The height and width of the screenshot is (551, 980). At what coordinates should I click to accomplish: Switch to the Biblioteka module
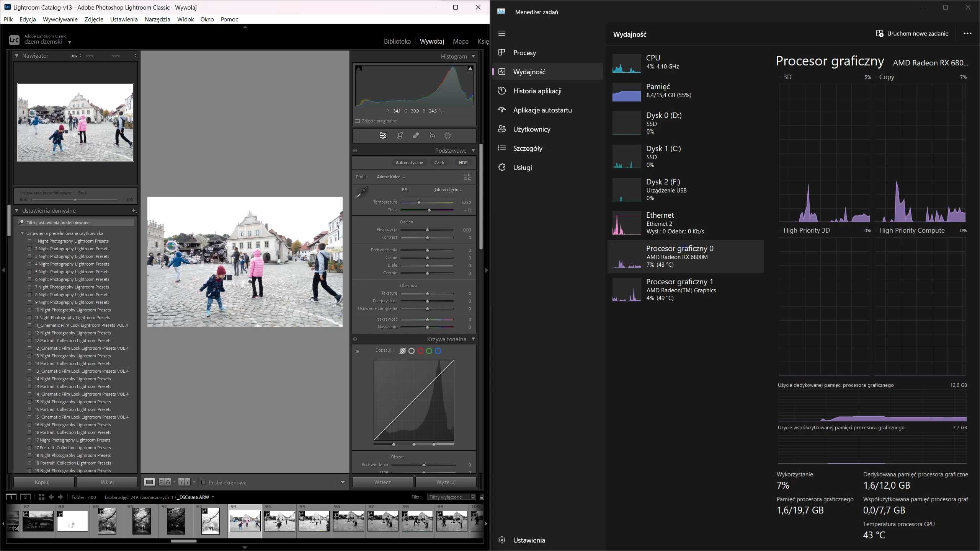[397, 41]
